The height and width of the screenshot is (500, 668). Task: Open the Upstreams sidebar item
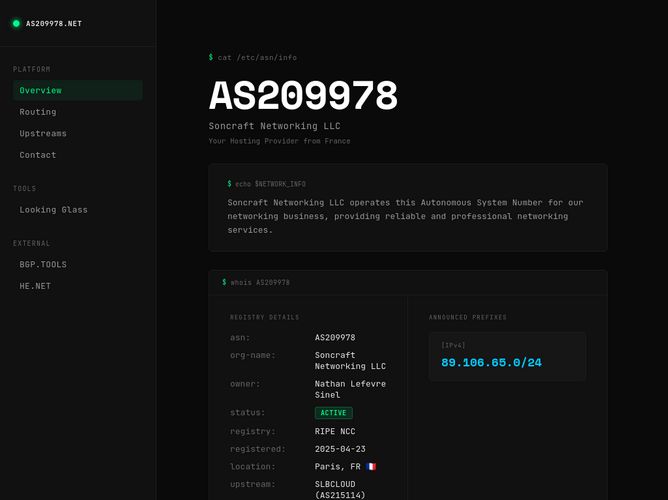coord(78,133)
